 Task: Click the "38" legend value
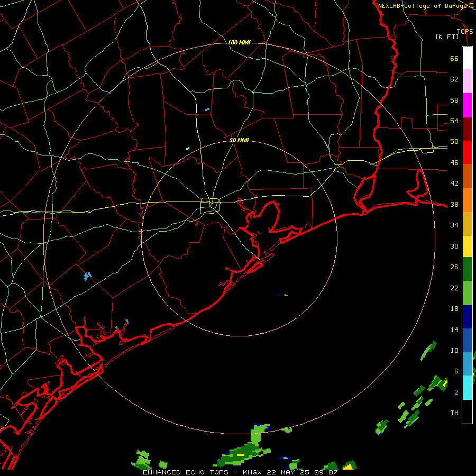(454, 204)
